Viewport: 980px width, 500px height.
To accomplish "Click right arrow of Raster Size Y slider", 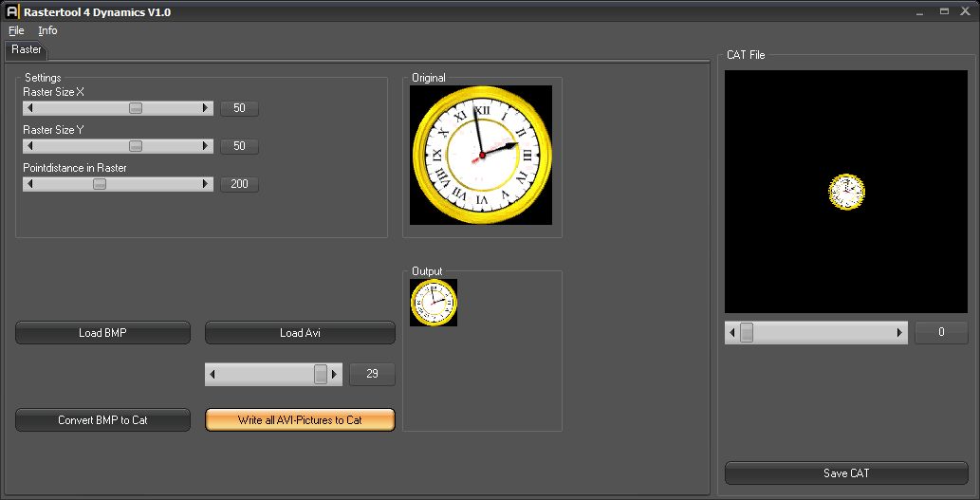I will coord(206,146).
